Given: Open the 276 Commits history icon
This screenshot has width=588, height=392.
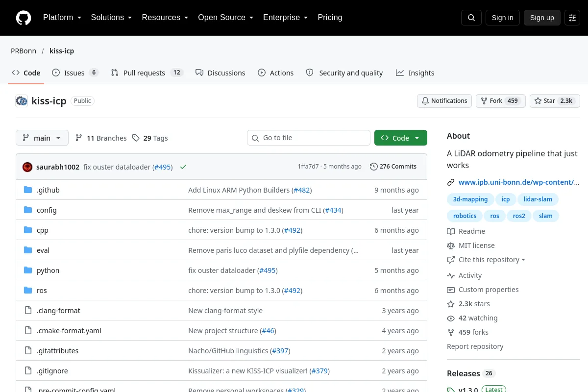Looking at the screenshot, I should click(374, 167).
